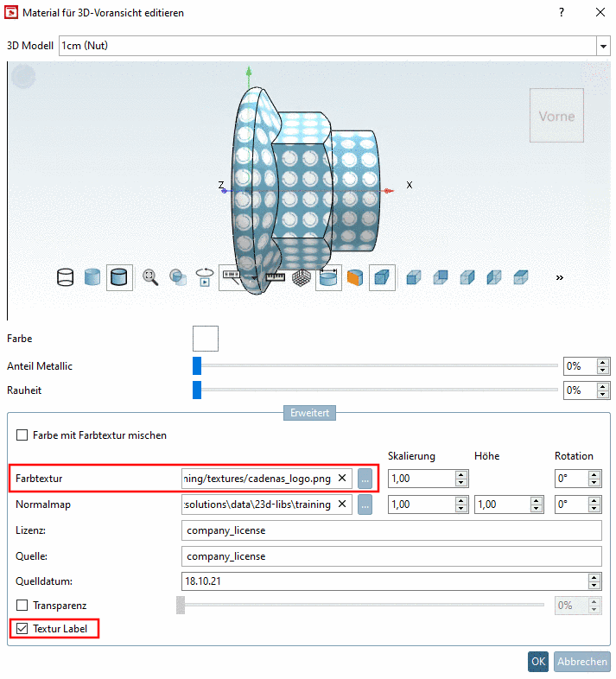The height and width of the screenshot is (679, 616).
Task: Decrease Normalmap Skalierung value
Action: click(x=461, y=508)
